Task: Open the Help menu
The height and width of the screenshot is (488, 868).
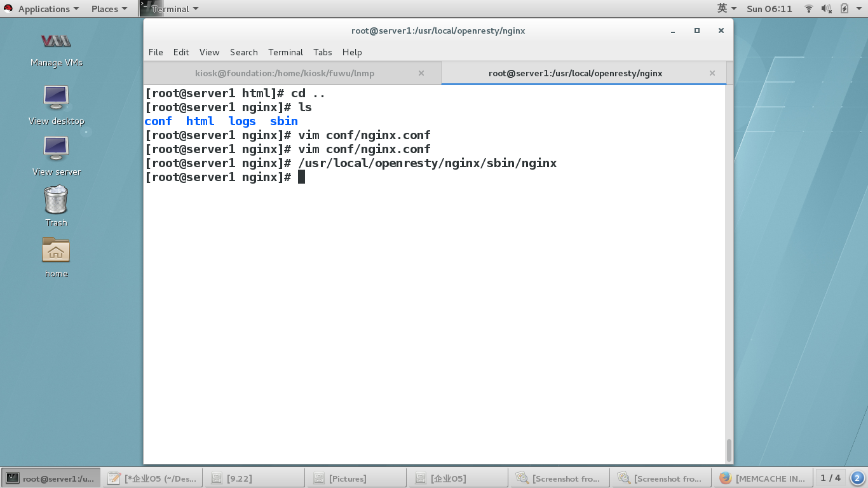Action: pyautogui.click(x=352, y=52)
